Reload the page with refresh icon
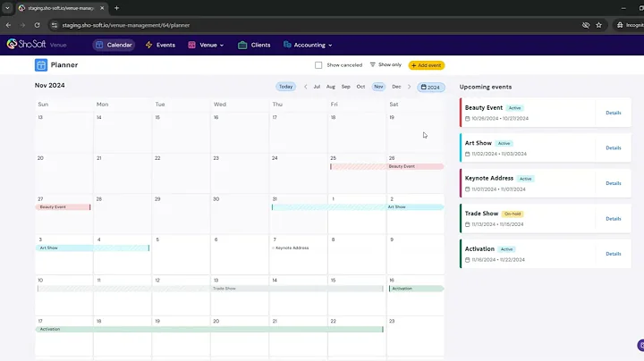The height and width of the screenshot is (361, 644). 37,25
